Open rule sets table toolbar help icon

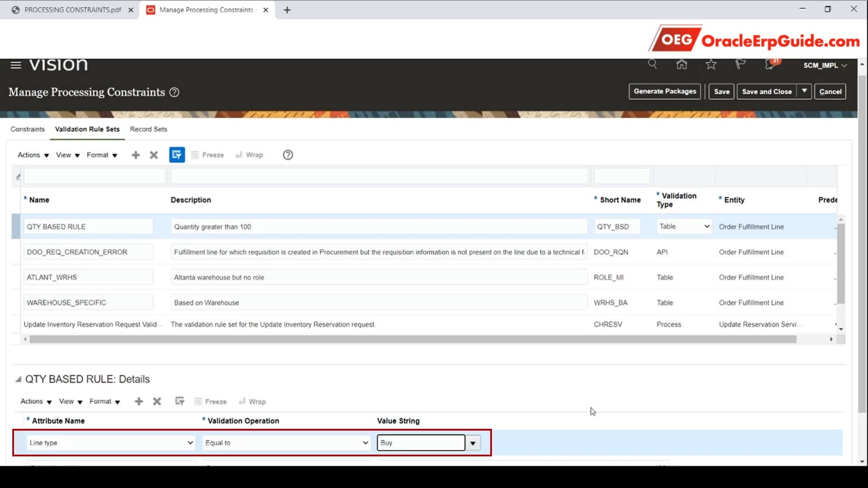coord(288,155)
